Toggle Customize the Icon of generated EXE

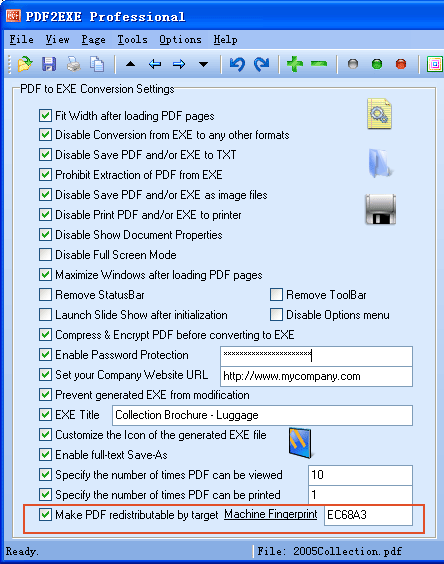point(45,435)
